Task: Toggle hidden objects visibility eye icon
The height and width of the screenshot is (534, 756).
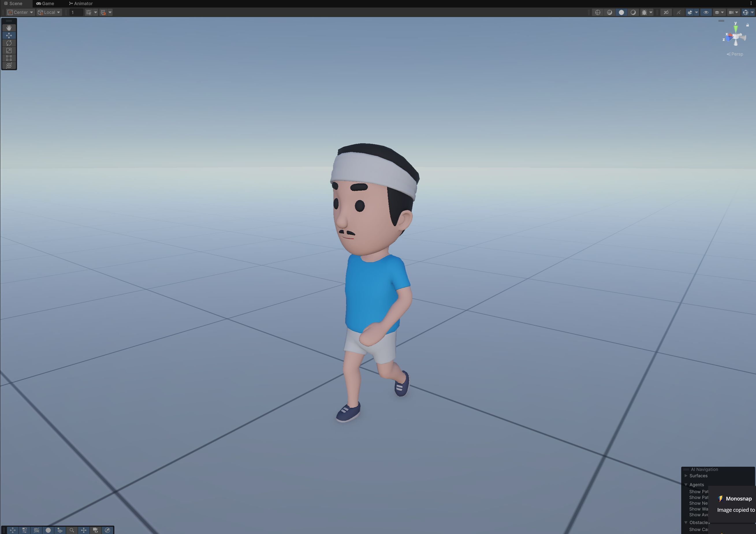Action: tap(706, 12)
